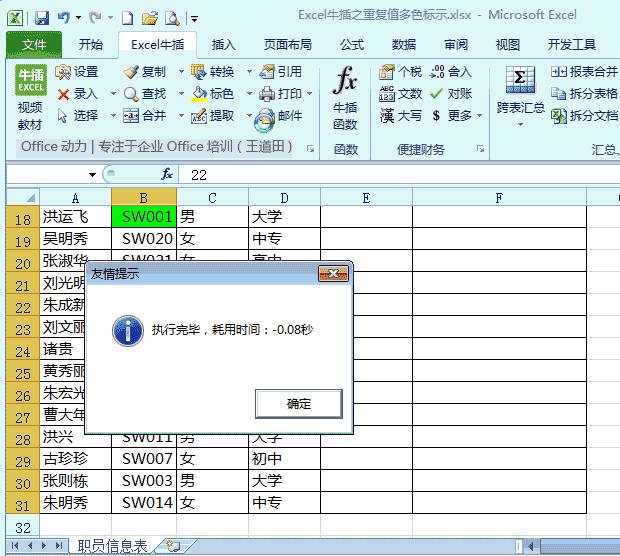This screenshot has width=620, height=556.
Task: Switch to the 职员信息表 sheet tab
Action: click(x=112, y=546)
